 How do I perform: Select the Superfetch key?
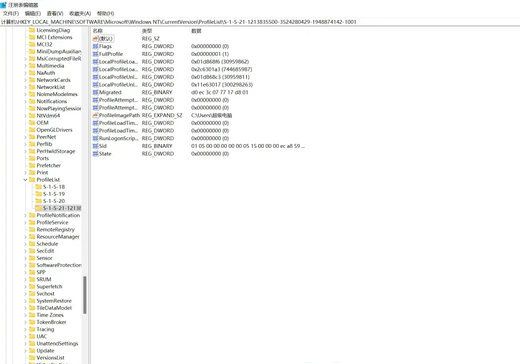coord(49,287)
